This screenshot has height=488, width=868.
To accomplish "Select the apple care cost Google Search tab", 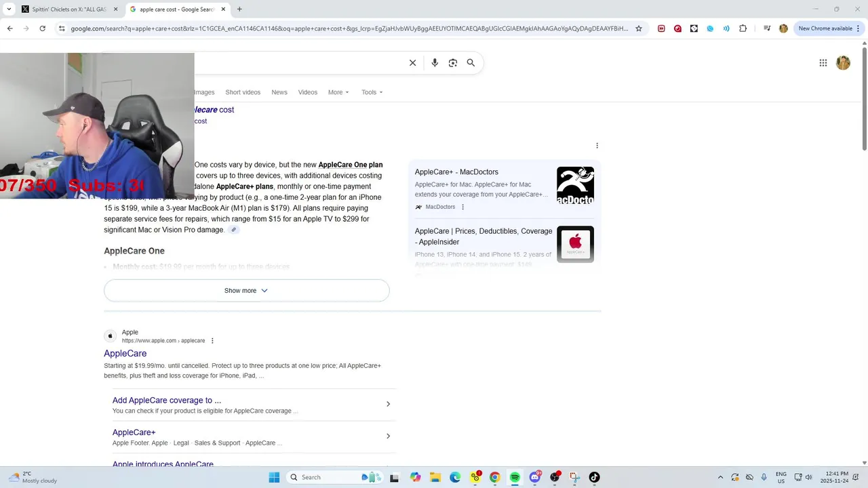I will point(178,9).
